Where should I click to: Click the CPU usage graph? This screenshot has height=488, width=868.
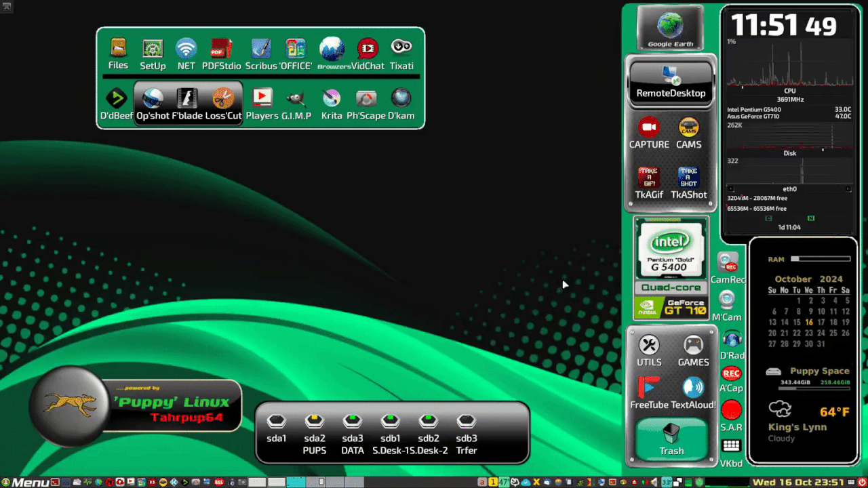point(790,64)
